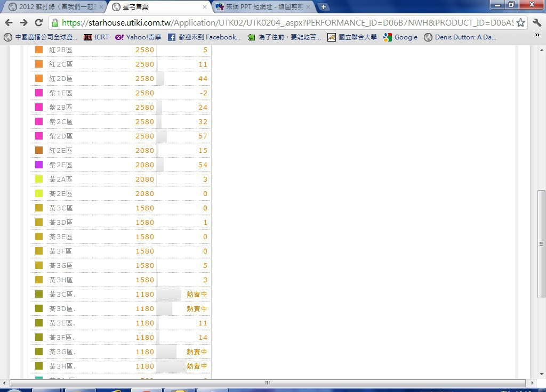This screenshot has width=546, height=392.
Task: Bookmark this page with star icon
Action: (x=520, y=22)
